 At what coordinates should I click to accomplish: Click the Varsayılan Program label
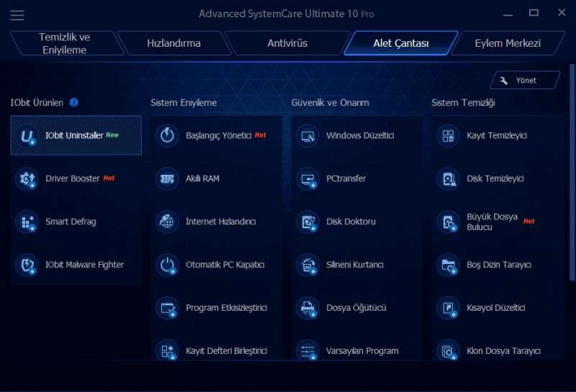pos(362,351)
